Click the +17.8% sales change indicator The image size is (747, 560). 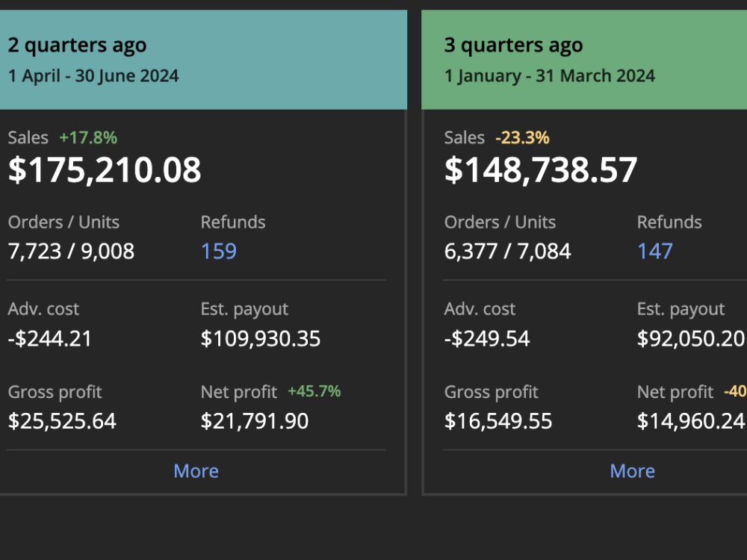coord(88,137)
